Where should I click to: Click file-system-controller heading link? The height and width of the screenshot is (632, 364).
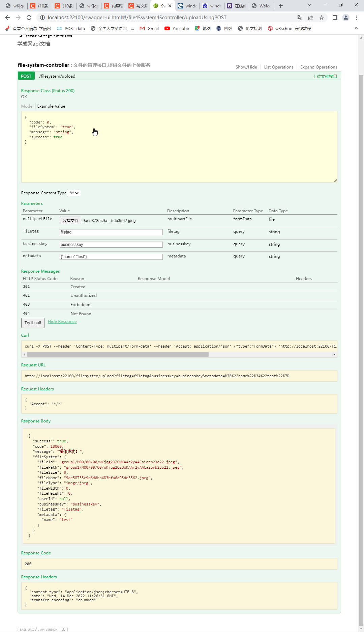coord(43,65)
